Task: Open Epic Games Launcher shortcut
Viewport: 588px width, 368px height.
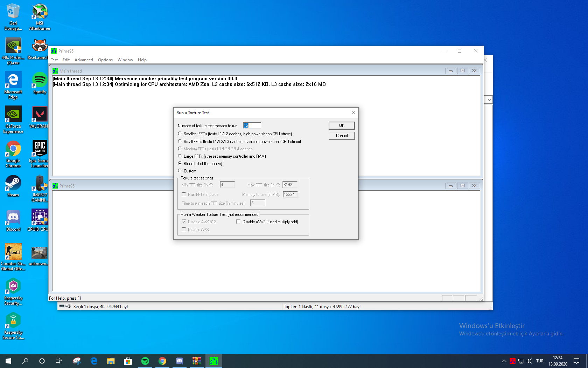Action: tap(38, 154)
